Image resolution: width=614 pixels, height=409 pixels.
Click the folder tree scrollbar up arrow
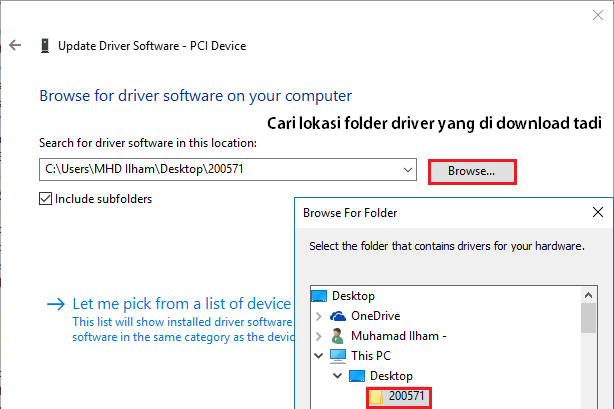[x=589, y=293]
